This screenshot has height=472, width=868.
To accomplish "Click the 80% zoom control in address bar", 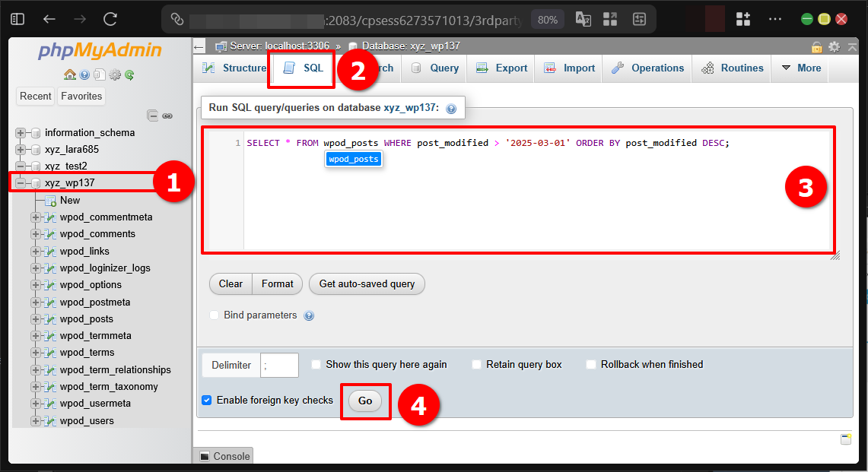I will coord(547,21).
